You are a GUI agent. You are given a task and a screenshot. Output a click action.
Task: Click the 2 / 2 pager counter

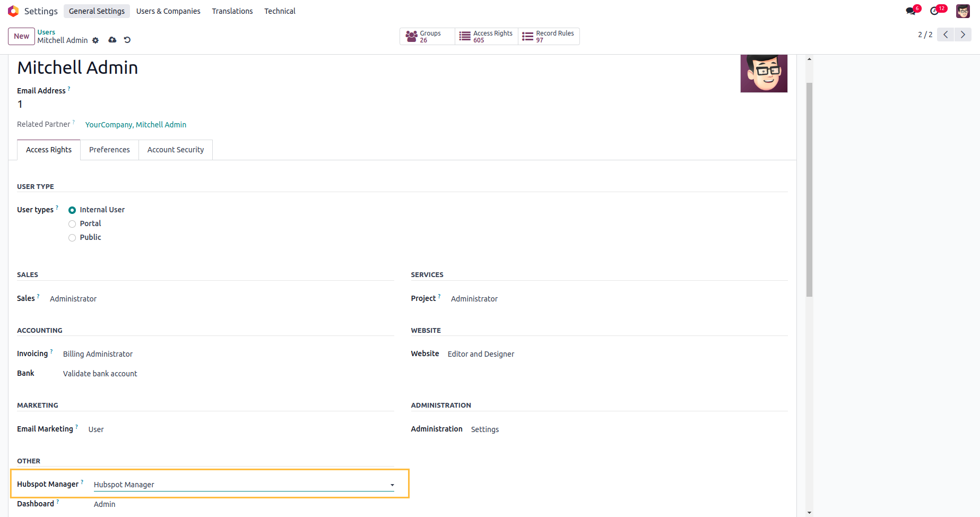[925, 35]
